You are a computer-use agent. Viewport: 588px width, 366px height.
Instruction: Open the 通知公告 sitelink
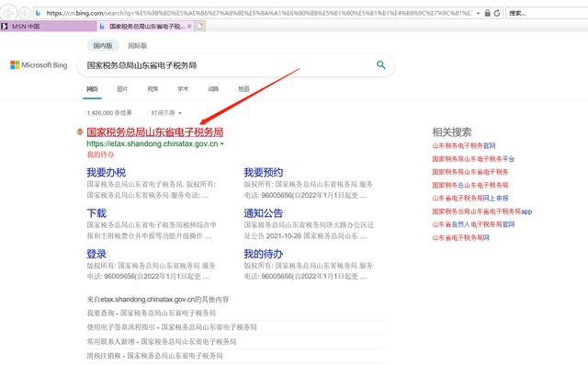pos(264,213)
